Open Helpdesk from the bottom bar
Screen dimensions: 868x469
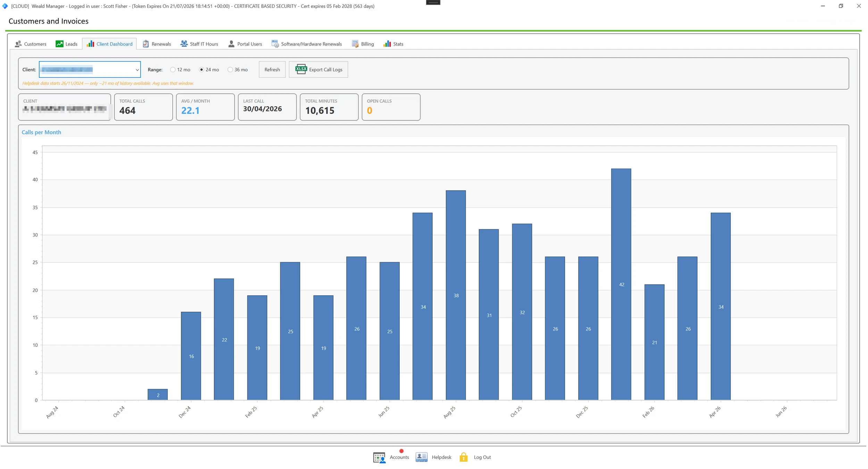(x=433, y=458)
